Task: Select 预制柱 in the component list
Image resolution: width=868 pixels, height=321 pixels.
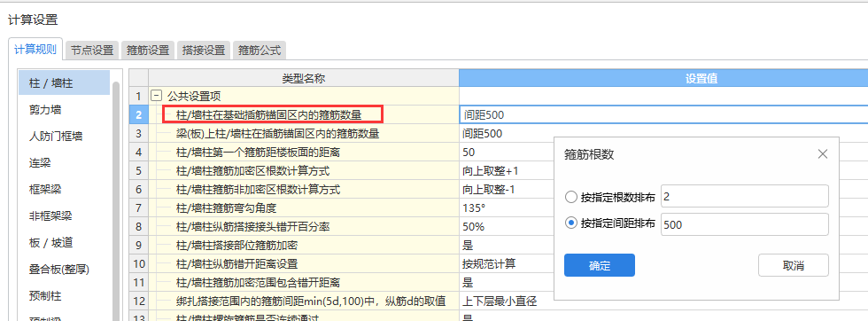Action: coord(64,296)
